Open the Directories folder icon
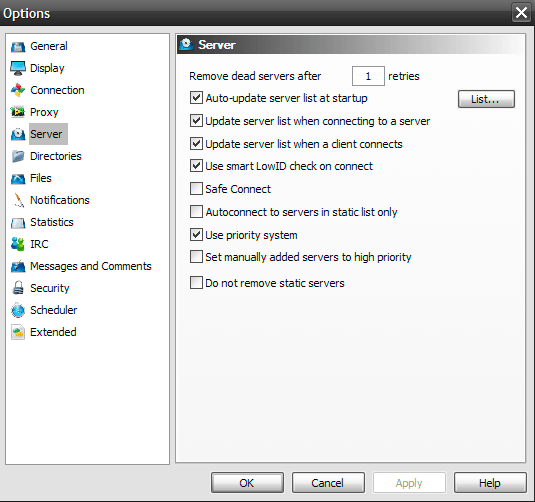Image resolution: width=535 pixels, height=502 pixels. coord(18,156)
